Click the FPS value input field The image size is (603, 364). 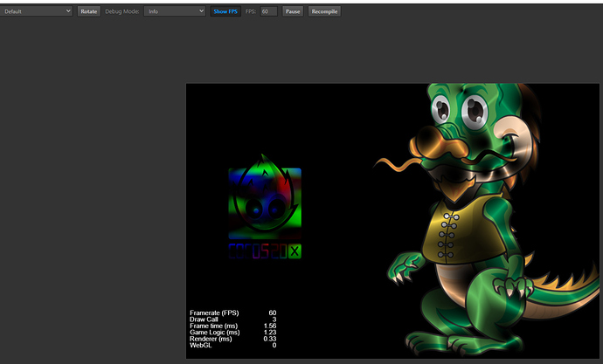pyautogui.click(x=269, y=11)
